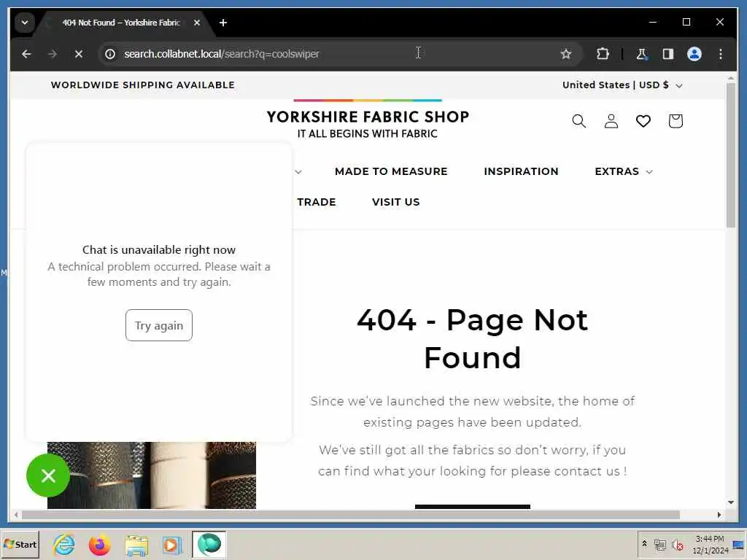Click the fabric rolls image
Viewport: 747px width, 560px height.
click(152, 475)
